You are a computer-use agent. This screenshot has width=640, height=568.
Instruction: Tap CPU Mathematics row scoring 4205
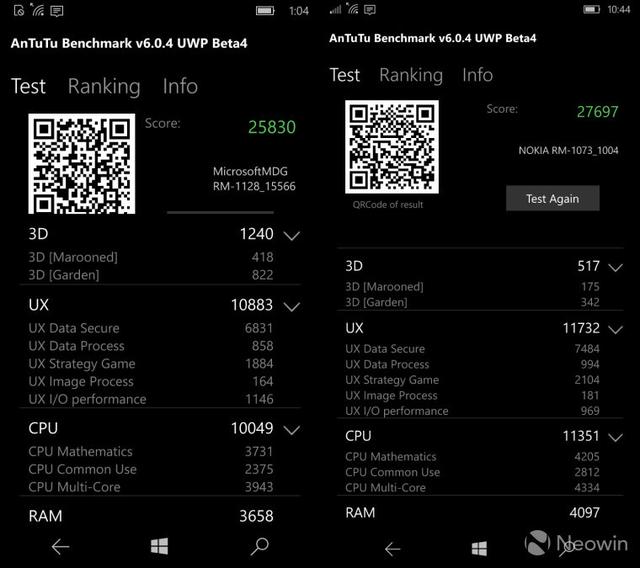coord(473,457)
